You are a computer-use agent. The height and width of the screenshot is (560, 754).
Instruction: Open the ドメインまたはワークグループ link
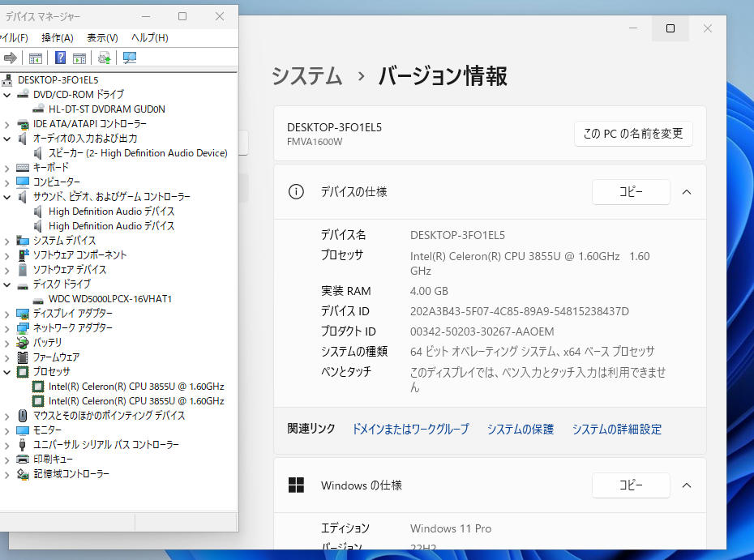pos(410,429)
